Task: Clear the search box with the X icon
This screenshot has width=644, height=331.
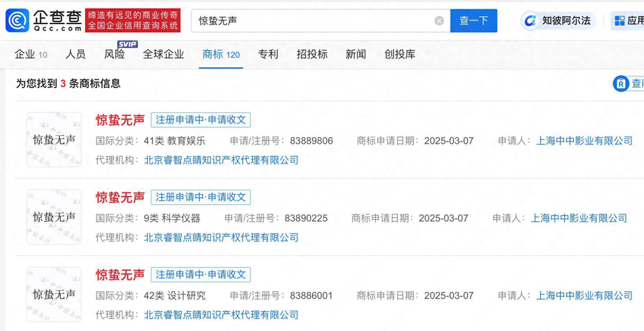Action: pos(439,21)
